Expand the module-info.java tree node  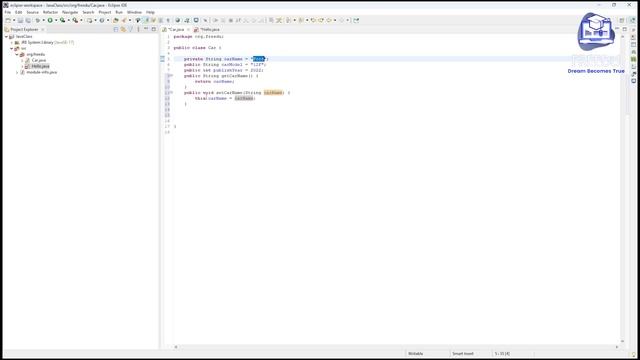pyautogui.click(x=17, y=72)
